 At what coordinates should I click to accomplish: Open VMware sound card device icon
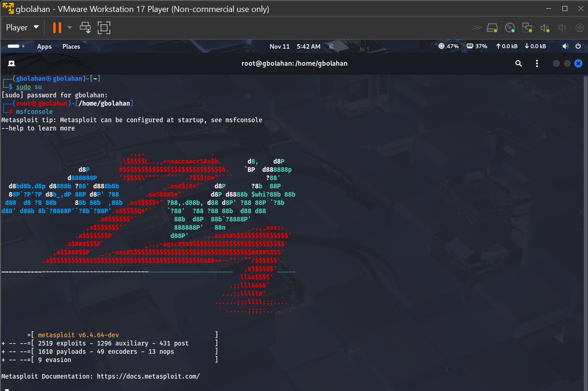click(x=544, y=28)
